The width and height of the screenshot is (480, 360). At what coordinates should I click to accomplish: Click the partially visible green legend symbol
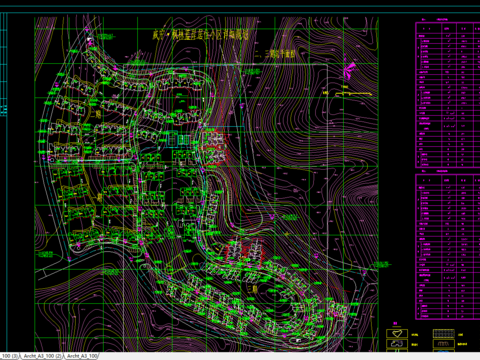point(397,351)
